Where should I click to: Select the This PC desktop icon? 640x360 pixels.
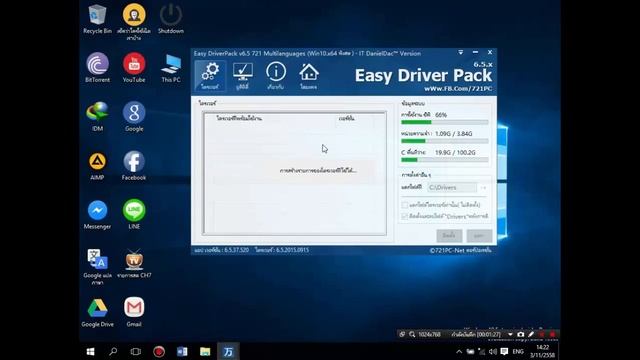[171, 68]
